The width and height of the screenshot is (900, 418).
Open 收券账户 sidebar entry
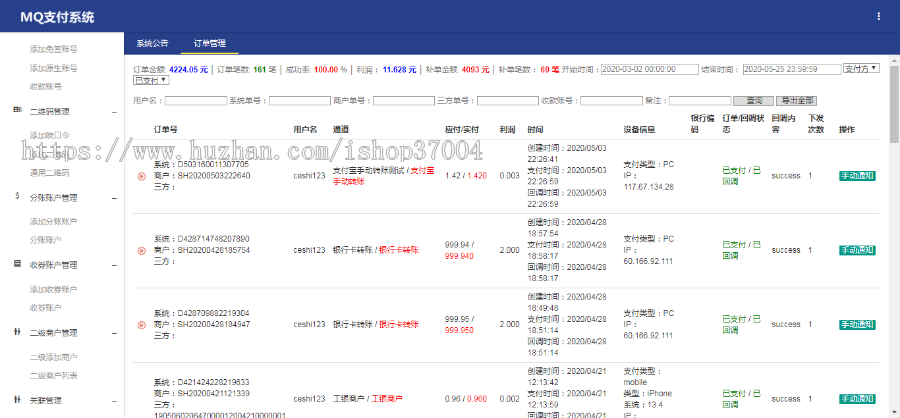click(45, 307)
